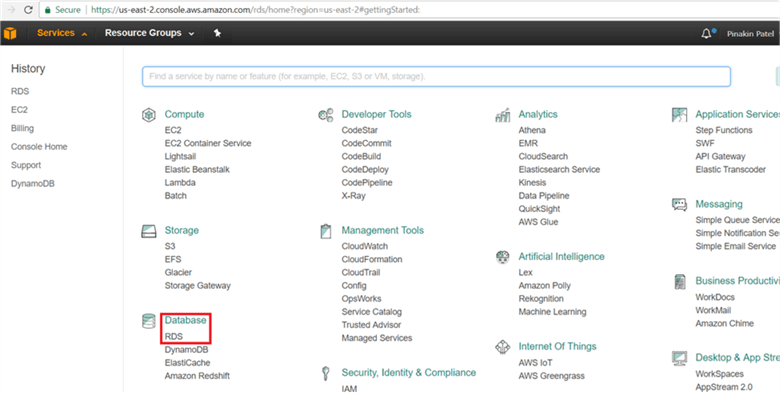The height and width of the screenshot is (394, 780).
Task: Open EC2 from History sidebar
Action: click(x=19, y=110)
